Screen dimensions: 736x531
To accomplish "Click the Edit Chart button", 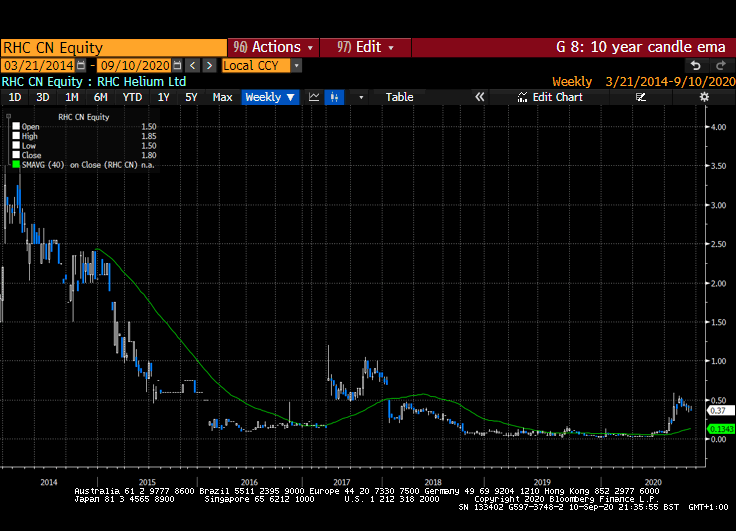I will 550,97.
